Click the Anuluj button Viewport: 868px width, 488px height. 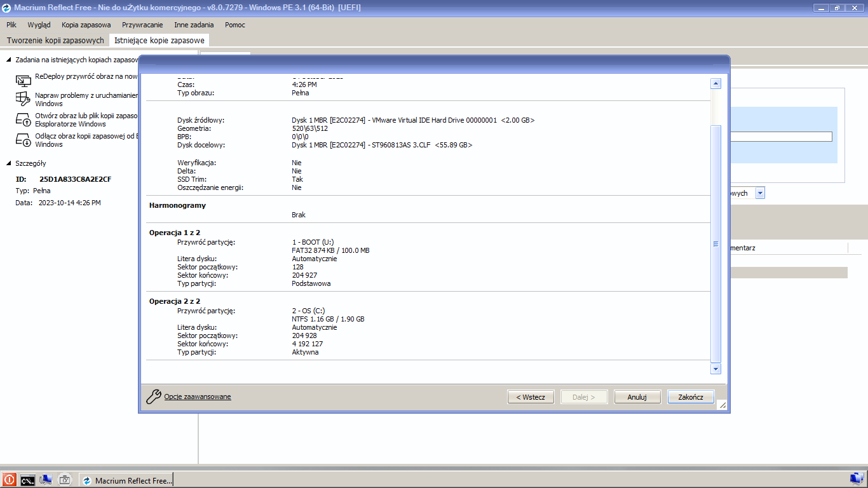point(637,396)
